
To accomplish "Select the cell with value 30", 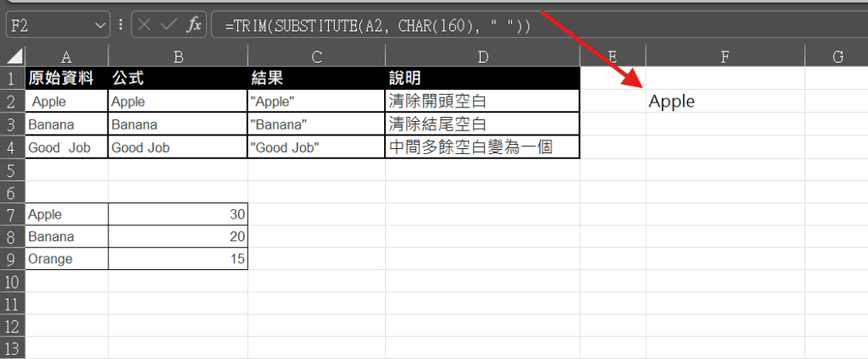I will click(x=178, y=215).
